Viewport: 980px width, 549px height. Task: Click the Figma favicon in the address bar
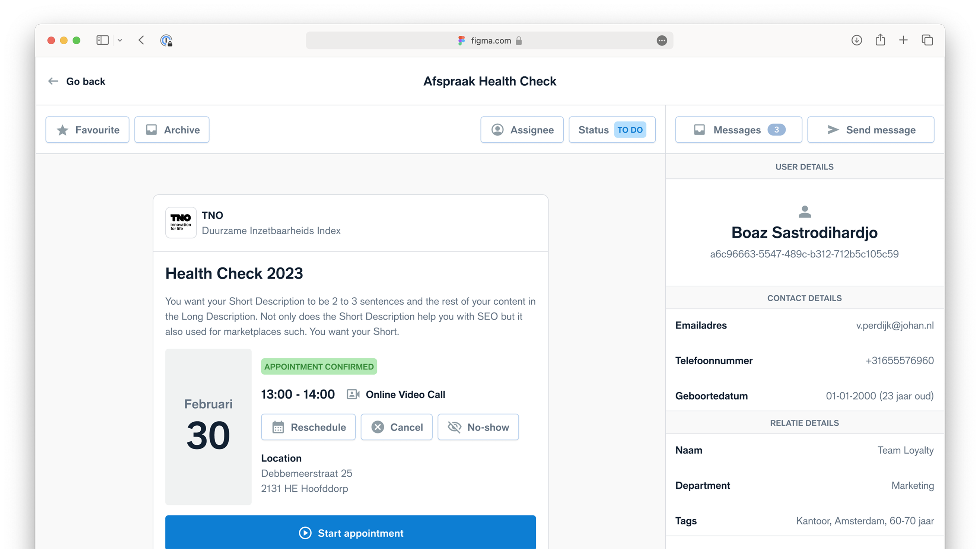461,40
